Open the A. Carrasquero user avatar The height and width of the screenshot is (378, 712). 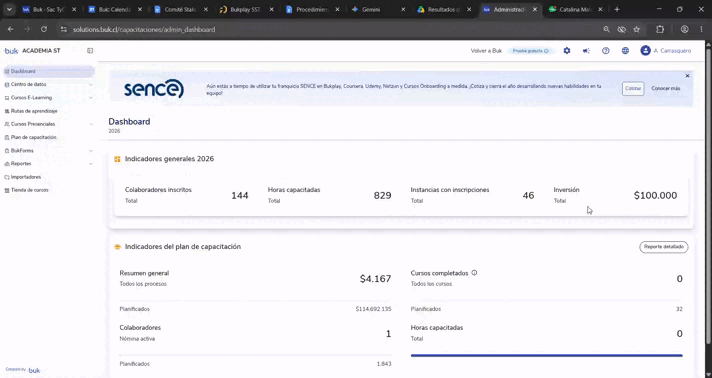coord(645,50)
